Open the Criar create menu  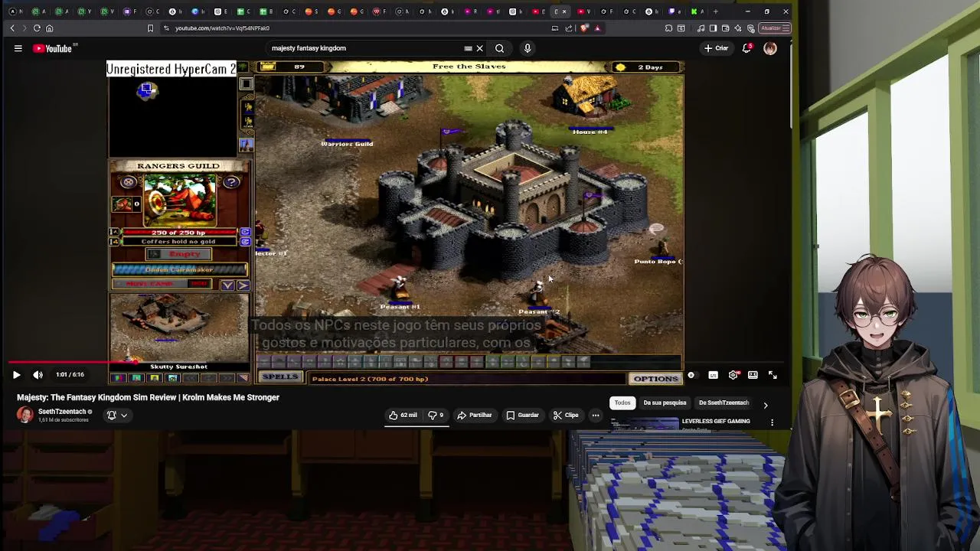tap(717, 48)
